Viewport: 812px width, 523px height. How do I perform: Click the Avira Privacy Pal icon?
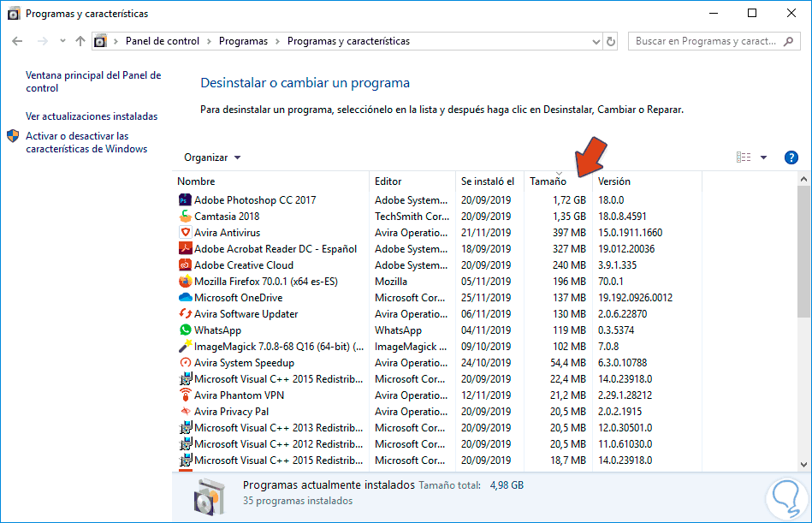pos(185,411)
